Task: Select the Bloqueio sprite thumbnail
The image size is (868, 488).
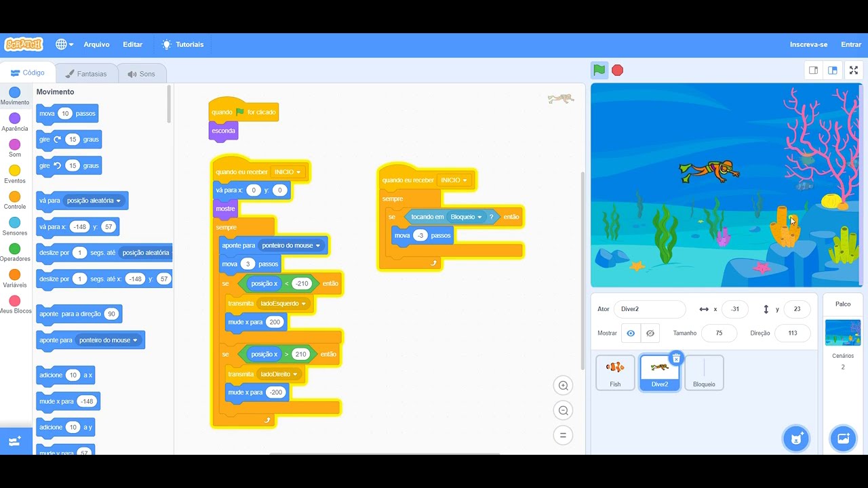Action: click(x=704, y=373)
